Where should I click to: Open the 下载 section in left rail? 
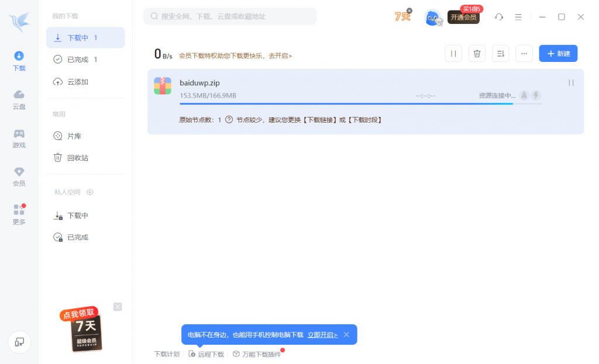coord(19,61)
